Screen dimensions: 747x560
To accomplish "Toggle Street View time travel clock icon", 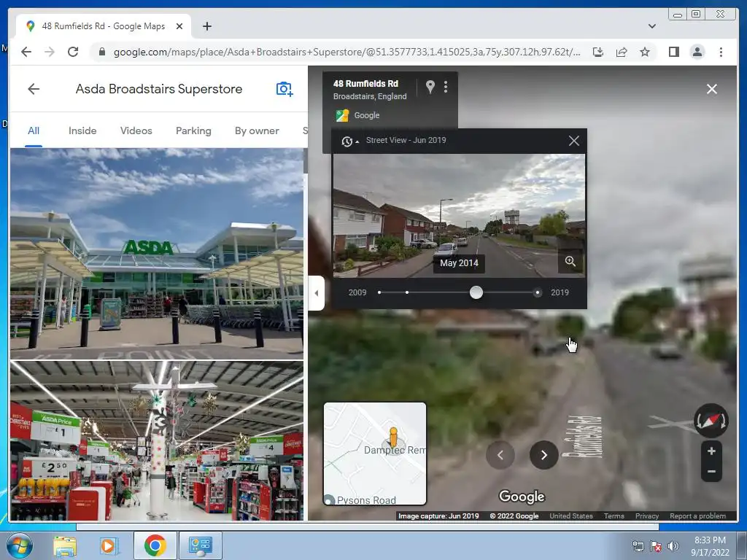I will pos(349,141).
